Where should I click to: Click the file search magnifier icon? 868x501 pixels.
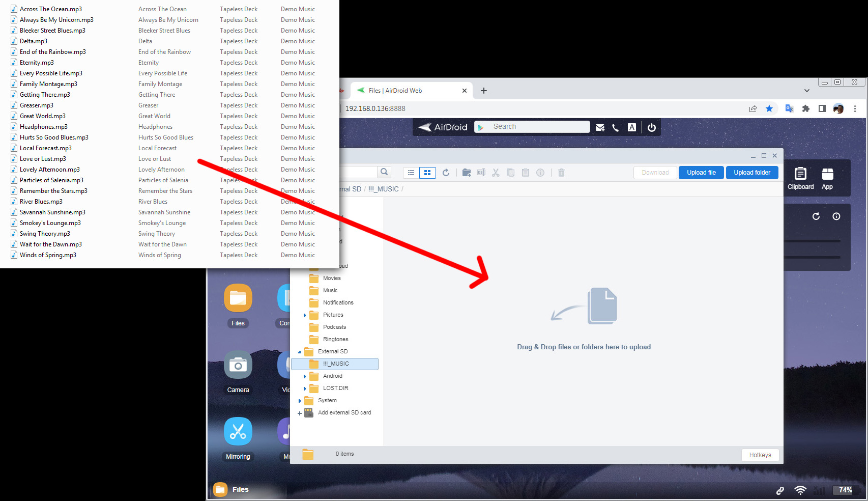pyautogui.click(x=384, y=172)
